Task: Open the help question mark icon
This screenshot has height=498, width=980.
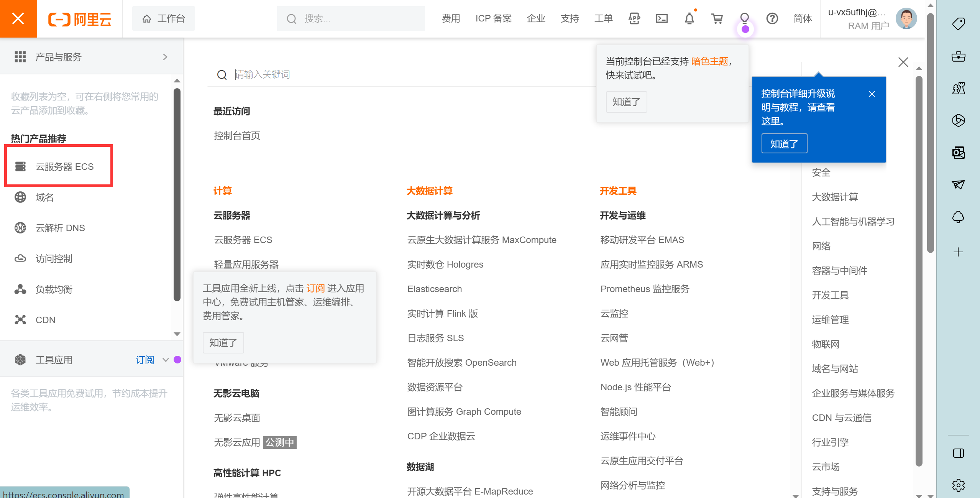Action: click(x=772, y=18)
